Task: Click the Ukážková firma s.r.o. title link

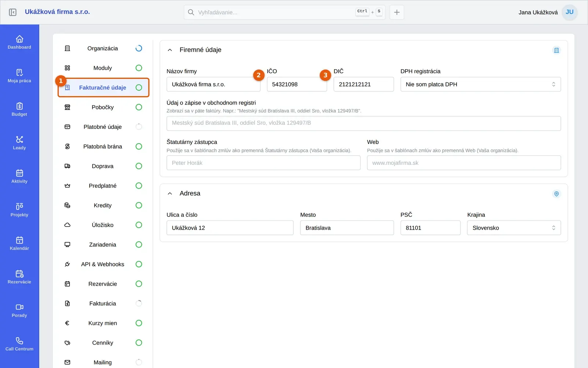Action: [57, 12]
